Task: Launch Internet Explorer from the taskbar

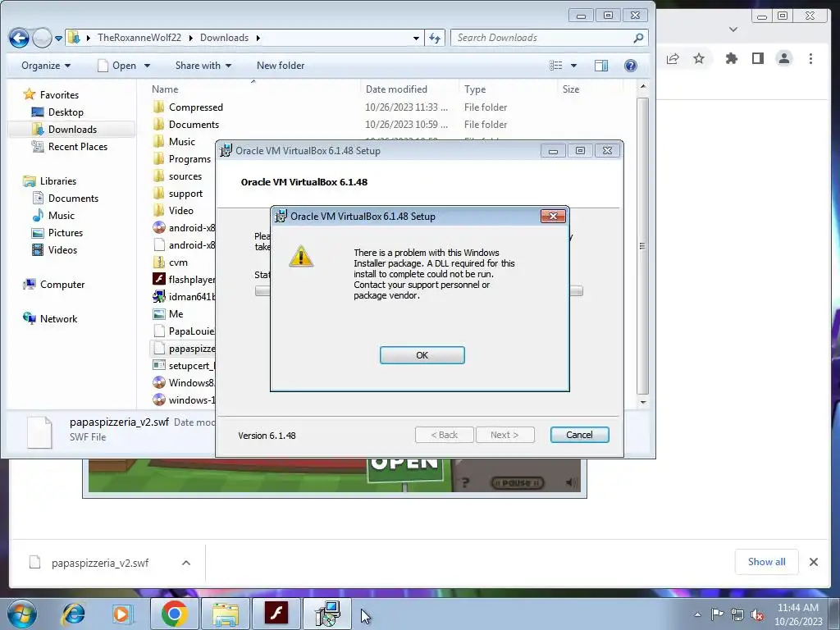Action: [73, 614]
